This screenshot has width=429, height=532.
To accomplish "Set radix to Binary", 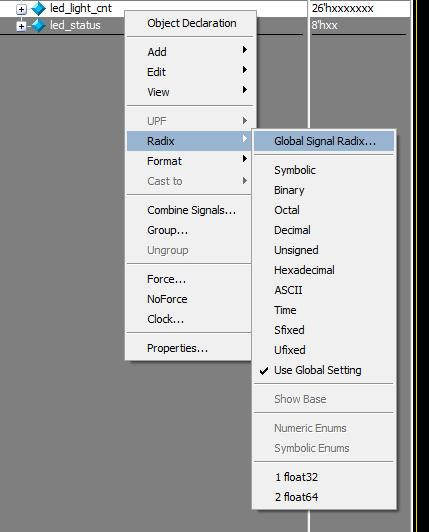I will (x=324, y=190).
